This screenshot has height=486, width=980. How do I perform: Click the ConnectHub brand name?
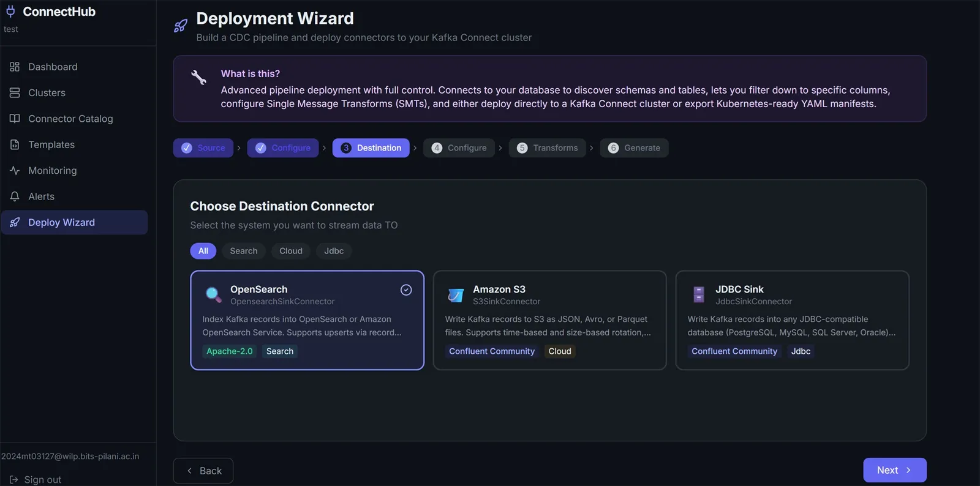(59, 12)
